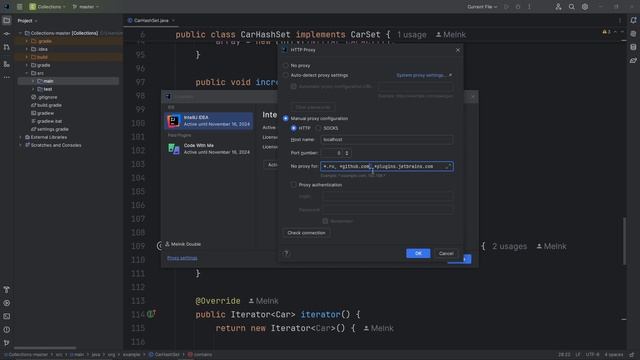Collapse the Collections-master root node

(x=20, y=33)
